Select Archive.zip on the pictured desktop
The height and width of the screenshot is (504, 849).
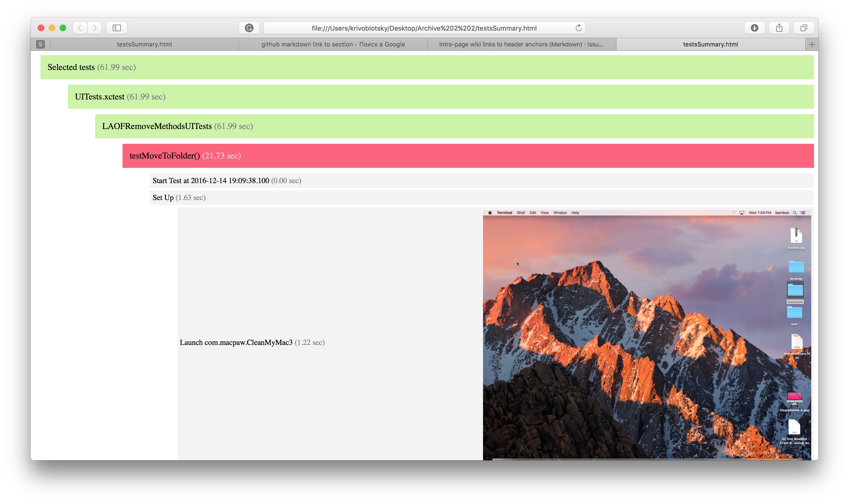[796, 239]
